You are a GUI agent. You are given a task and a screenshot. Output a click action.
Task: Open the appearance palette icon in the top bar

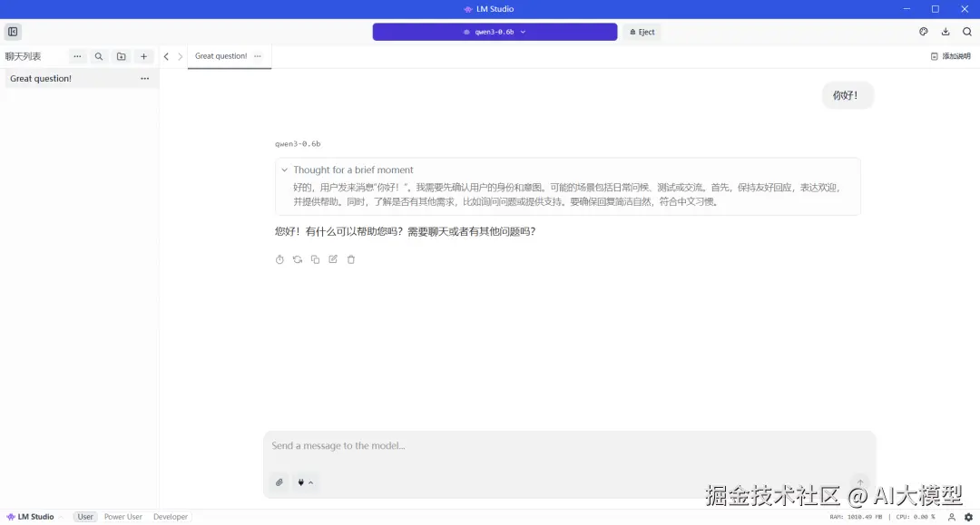(923, 32)
